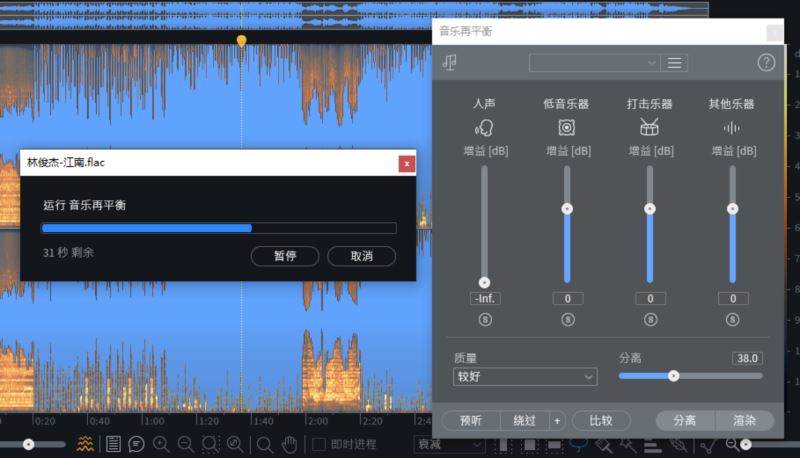The height and width of the screenshot is (458, 800).
Task: Select the Hand grab tool
Action: [289, 444]
